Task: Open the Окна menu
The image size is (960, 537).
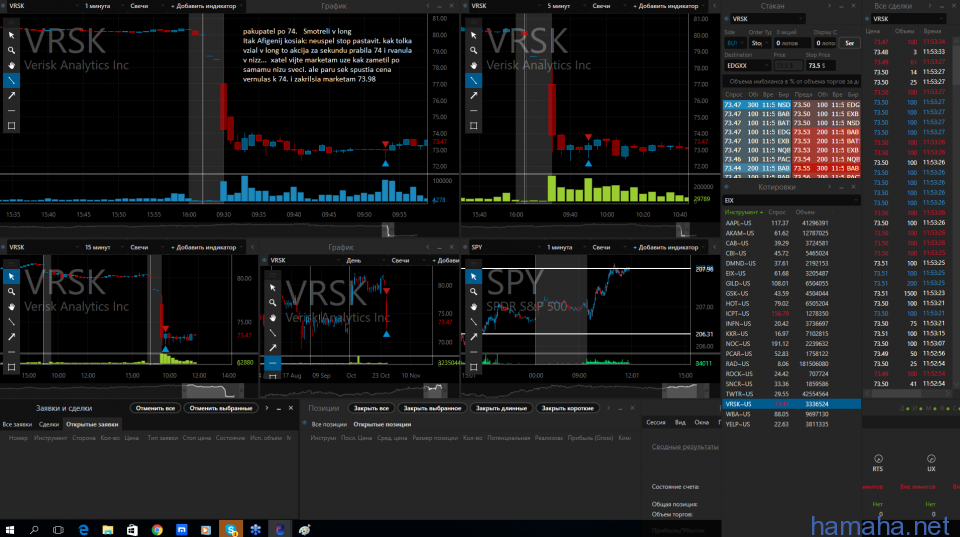Action: coord(702,422)
